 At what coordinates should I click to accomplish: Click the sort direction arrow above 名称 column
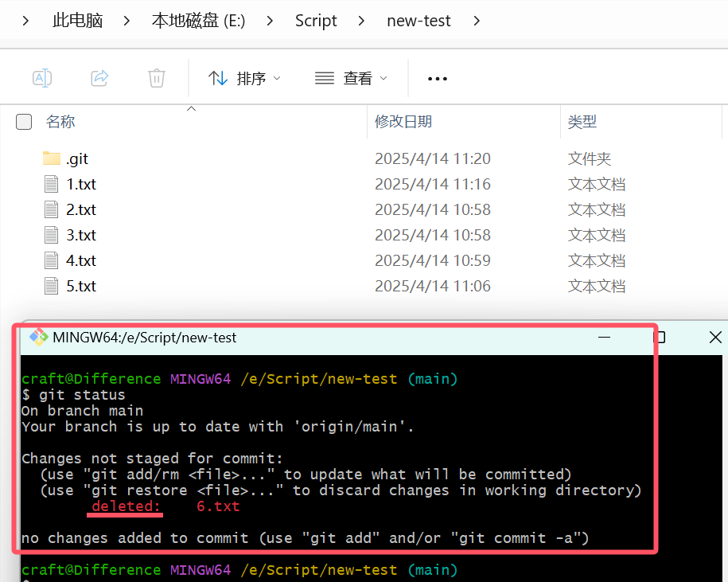click(x=191, y=109)
